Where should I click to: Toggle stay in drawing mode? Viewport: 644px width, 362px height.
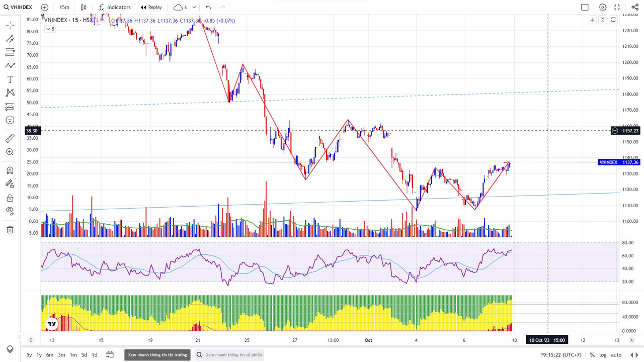coord(10,184)
